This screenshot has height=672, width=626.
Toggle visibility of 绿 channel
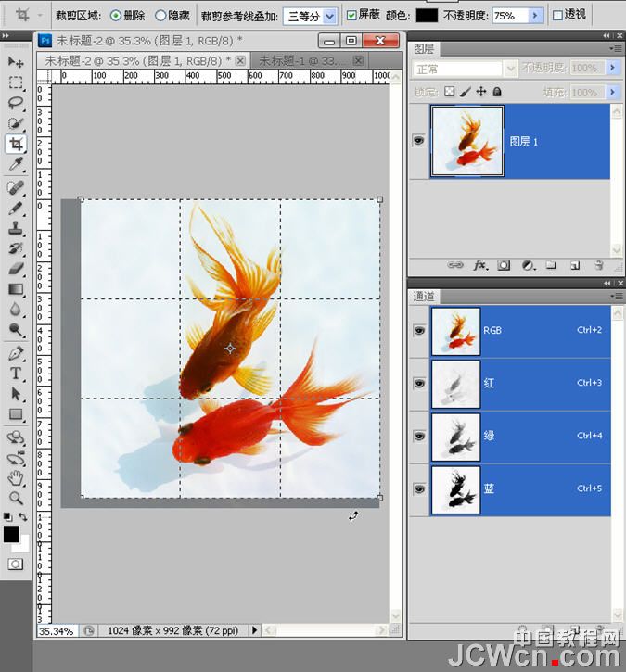click(419, 437)
